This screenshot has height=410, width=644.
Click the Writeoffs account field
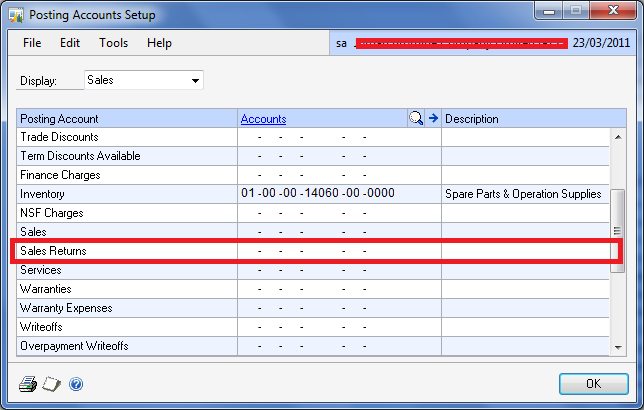tap(339, 327)
